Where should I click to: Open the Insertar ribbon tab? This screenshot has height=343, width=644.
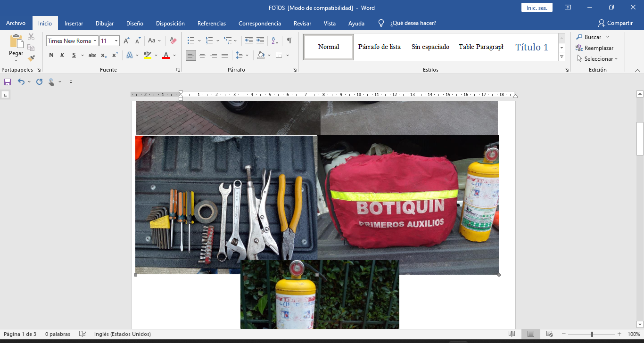point(74,23)
